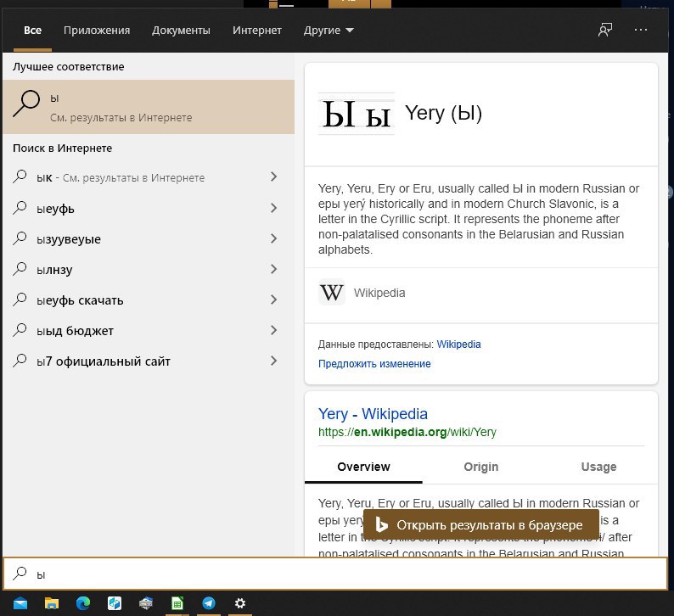Expand the 'ылнзу' suggestion chevron
Image resolution: width=674 pixels, height=616 pixels.
(x=274, y=269)
